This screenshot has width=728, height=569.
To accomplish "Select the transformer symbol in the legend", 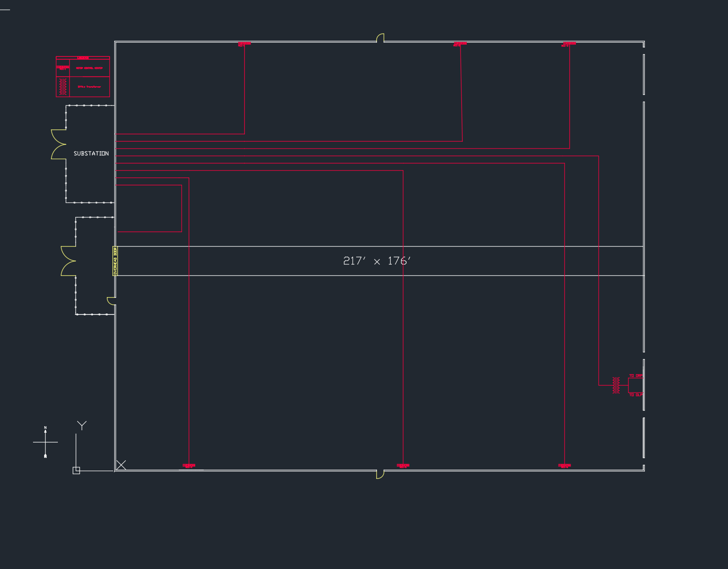I will pos(63,86).
